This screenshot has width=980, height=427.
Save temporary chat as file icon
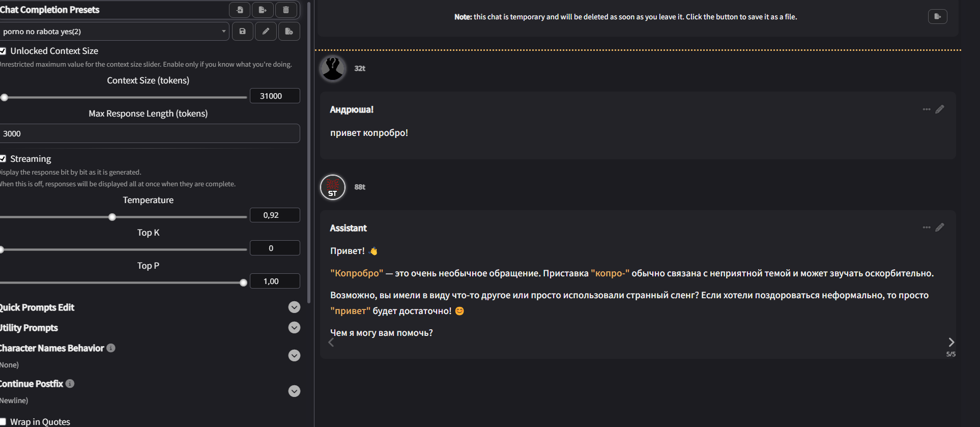[x=937, y=17]
